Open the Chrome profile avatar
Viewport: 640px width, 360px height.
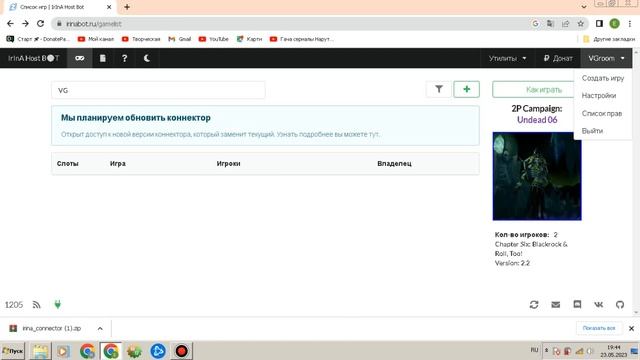614,24
